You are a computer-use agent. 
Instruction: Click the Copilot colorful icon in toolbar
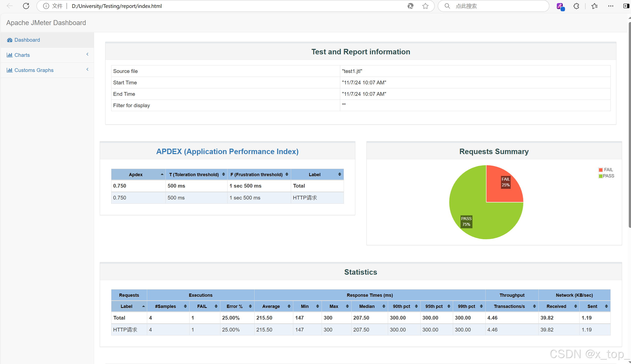coord(560,6)
